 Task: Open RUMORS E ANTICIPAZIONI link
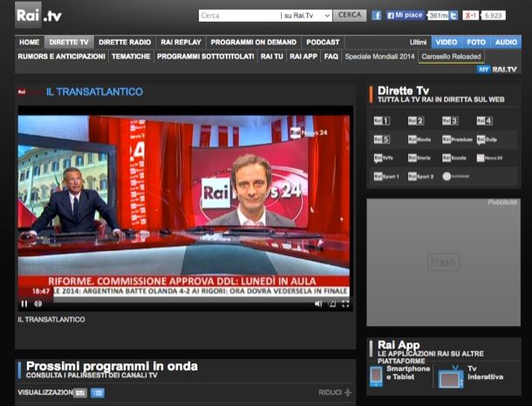pyautogui.click(x=61, y=57)
